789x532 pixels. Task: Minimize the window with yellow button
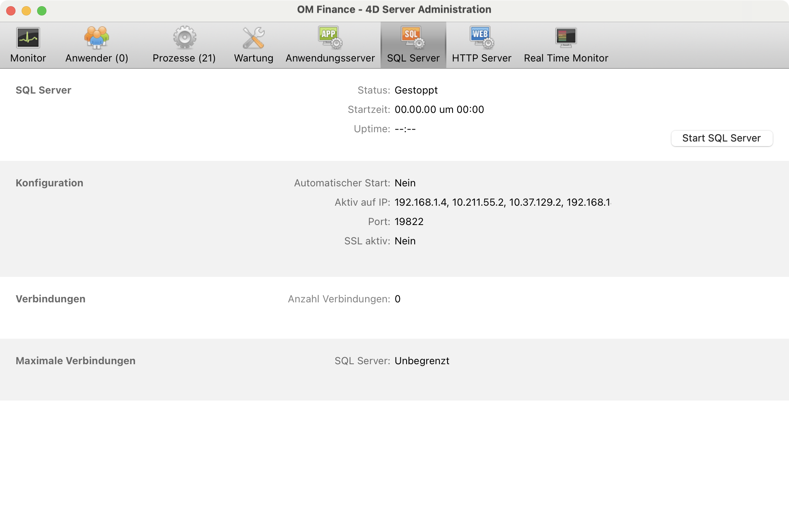pyautogui.click(x=26, y=11)
